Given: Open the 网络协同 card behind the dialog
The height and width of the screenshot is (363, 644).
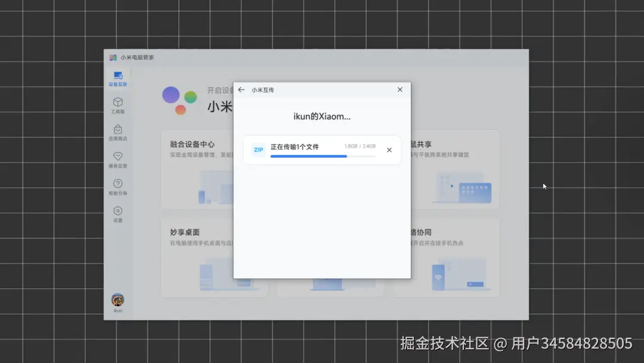Looking at the screenshot, I should [x=455, y=258].
